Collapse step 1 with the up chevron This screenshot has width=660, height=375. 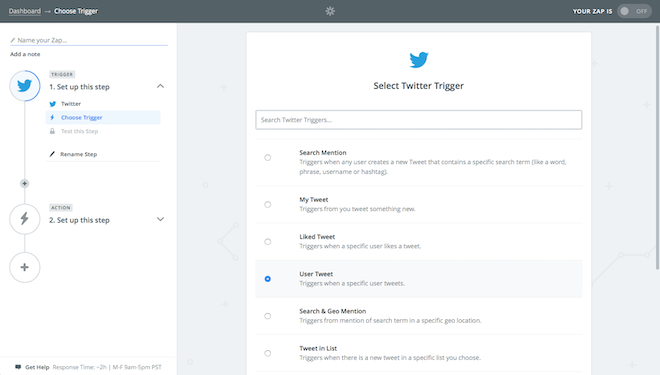click(x=160, y=86)
